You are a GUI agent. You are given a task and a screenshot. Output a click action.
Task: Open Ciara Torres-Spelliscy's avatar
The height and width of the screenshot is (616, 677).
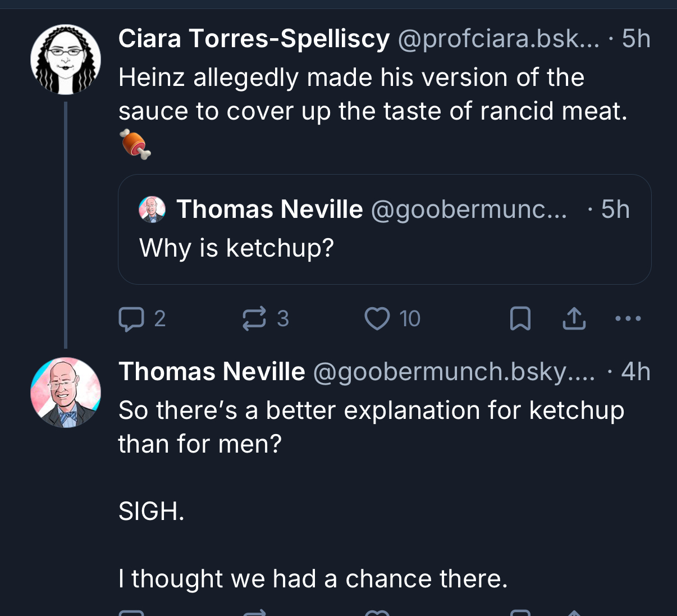tap(66, 60)
